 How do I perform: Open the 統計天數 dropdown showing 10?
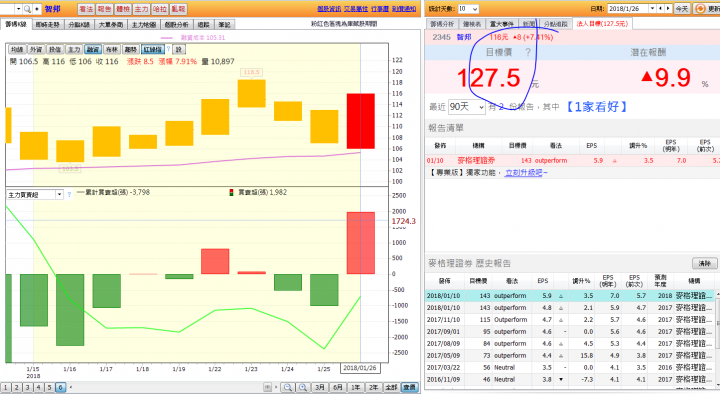468,9
